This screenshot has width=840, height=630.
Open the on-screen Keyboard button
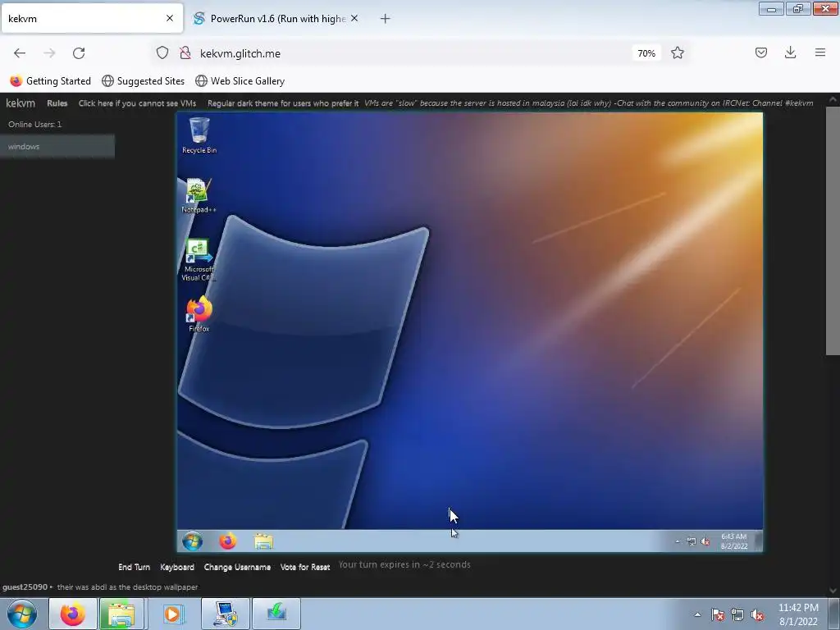pos(177,567)
